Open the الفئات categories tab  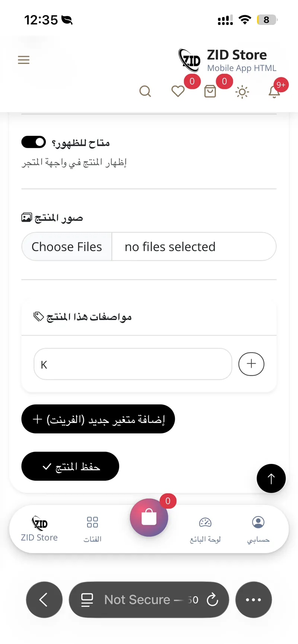click(x=92, y=529)
